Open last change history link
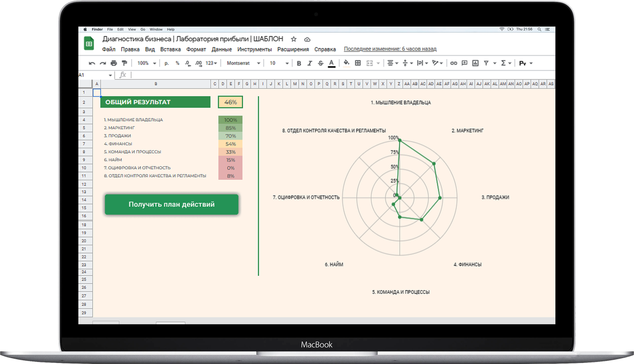This screenshot has height=364, width=634. [390, 49]
